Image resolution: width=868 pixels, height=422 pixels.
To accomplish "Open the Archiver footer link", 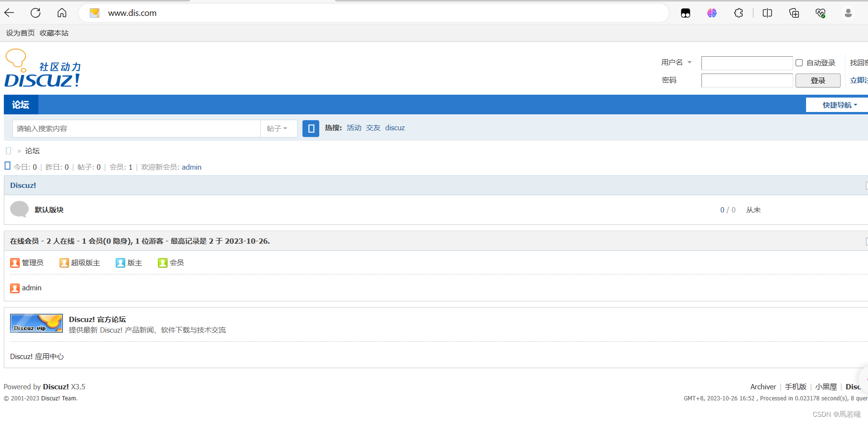I will pos(763,387).
